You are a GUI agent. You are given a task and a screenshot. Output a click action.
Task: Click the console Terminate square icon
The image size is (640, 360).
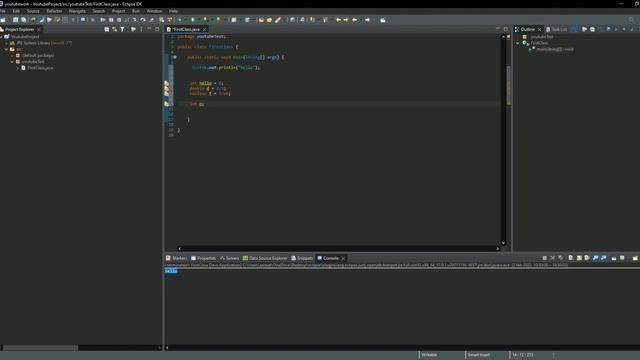[x=544, y=258]
